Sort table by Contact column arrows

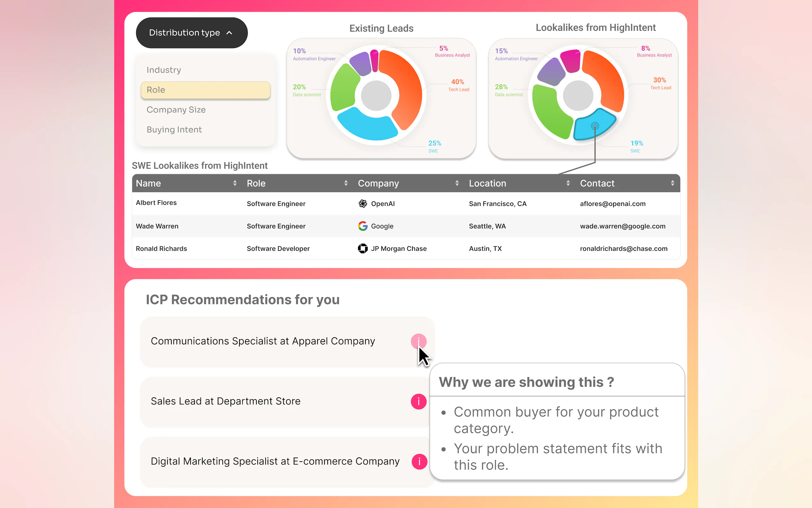tap(672, 183)
